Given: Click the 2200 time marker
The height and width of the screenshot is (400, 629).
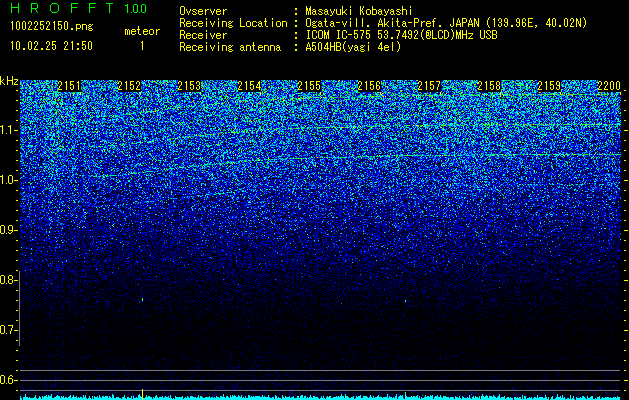Looking at the screenshot, I should point(609,86).
